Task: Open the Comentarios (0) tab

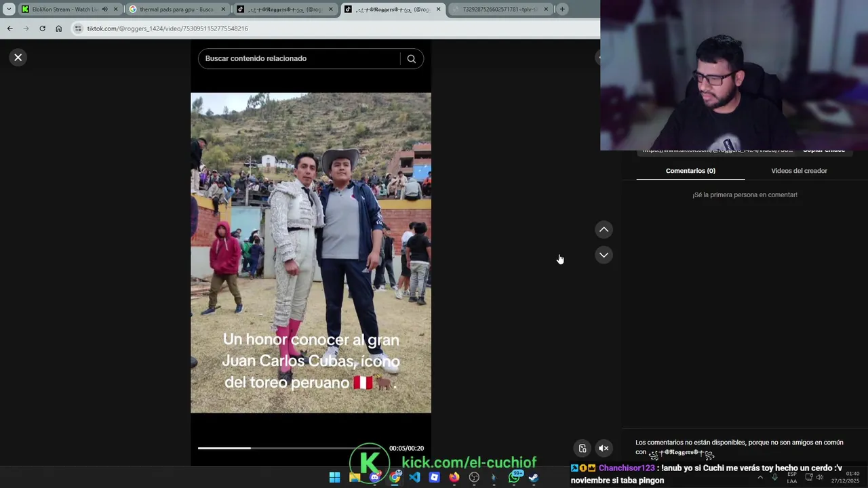Action: pyautogui.click(x=690, y=171)
